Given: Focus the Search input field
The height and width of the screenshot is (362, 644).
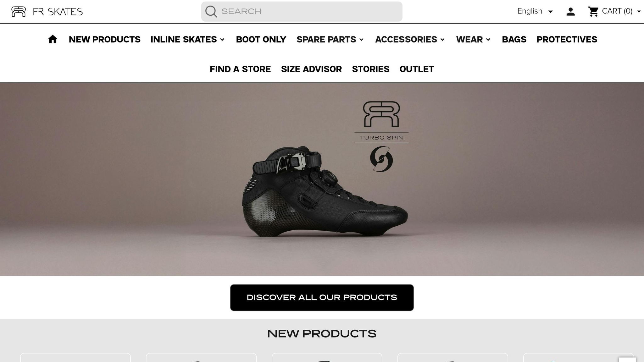Looking at the screenshot, I should [302, 12].
